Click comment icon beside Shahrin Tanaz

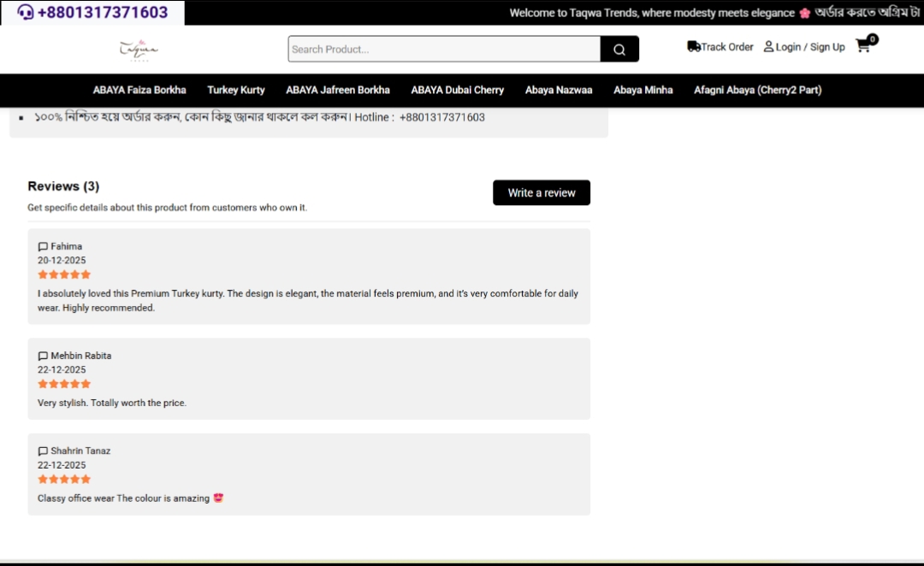pos(43,451)
